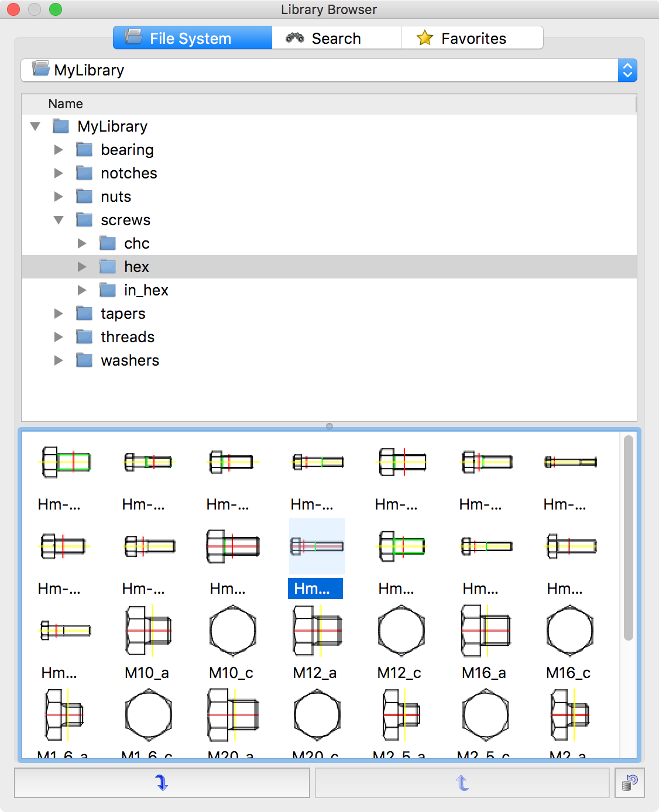Expand the hex folder disclosure triangle
Screen dimensions: 659x812
tap(82, 267)
